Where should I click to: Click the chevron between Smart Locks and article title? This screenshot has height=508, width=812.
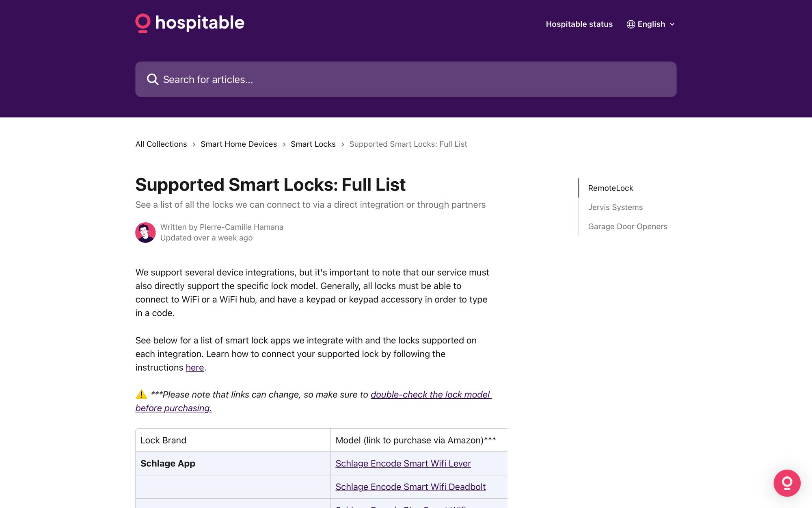(x=343, y=144)
